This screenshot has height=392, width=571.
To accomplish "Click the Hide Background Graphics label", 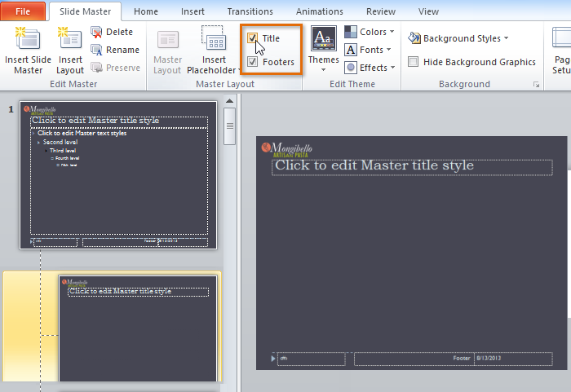I will 480,62.
